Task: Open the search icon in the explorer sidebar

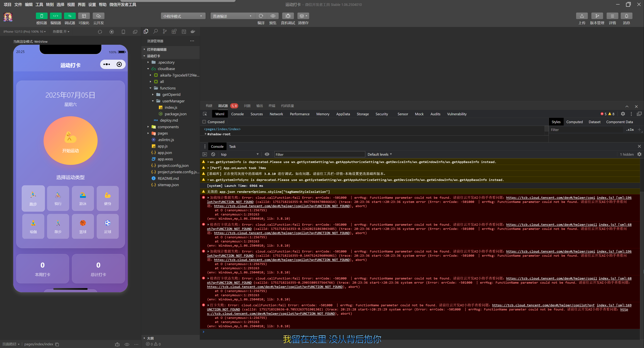Action: click(x=155, y=31)
